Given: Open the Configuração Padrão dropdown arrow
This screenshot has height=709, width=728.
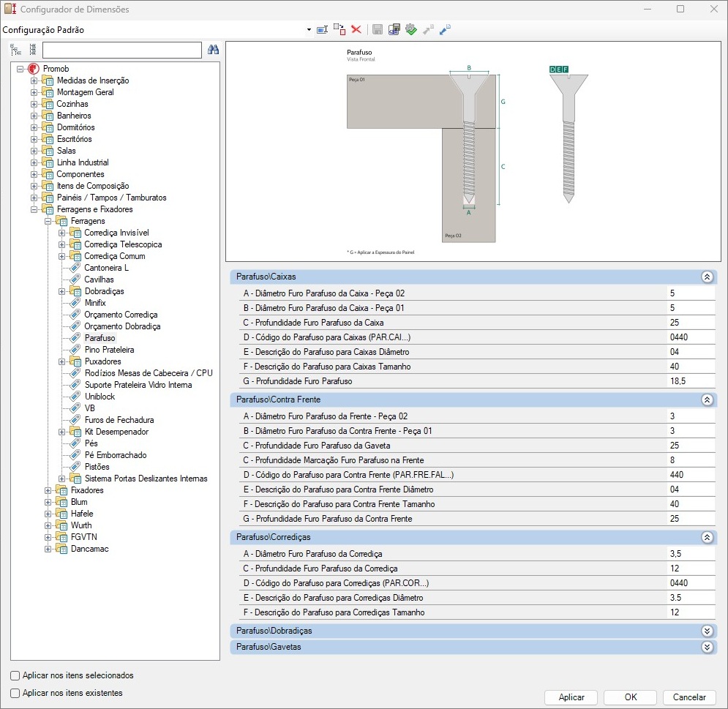Looking at the screenshot, I should (309, 30).
